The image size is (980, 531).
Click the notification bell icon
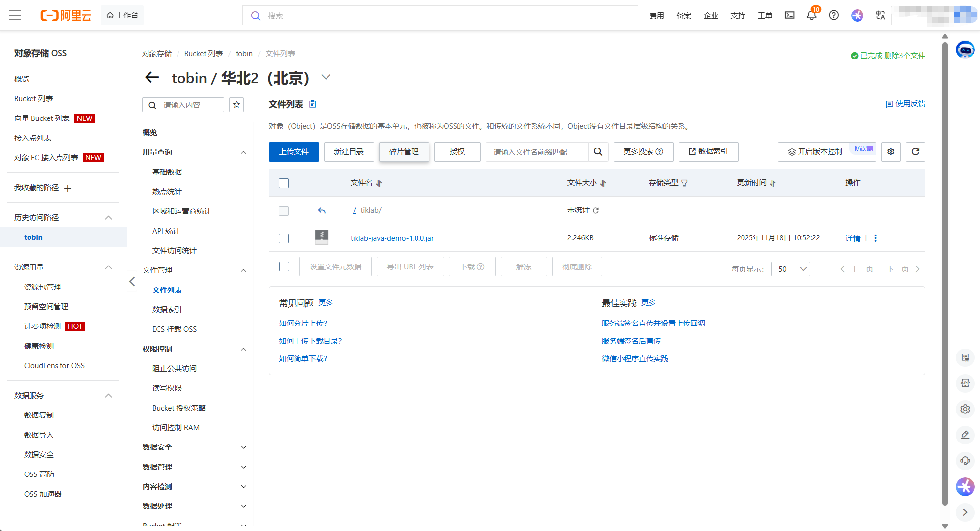[x=811, y=15]
